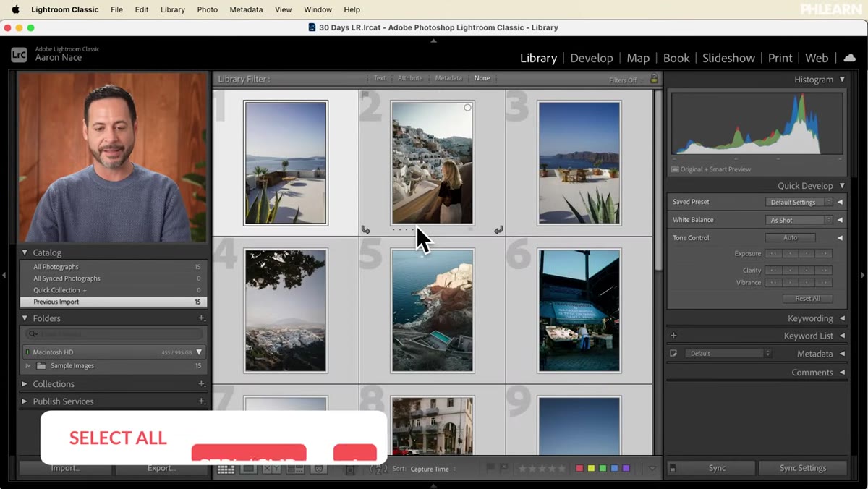Hide the top module picker via arrow
868x489 pixels.
tap(434, 41)
